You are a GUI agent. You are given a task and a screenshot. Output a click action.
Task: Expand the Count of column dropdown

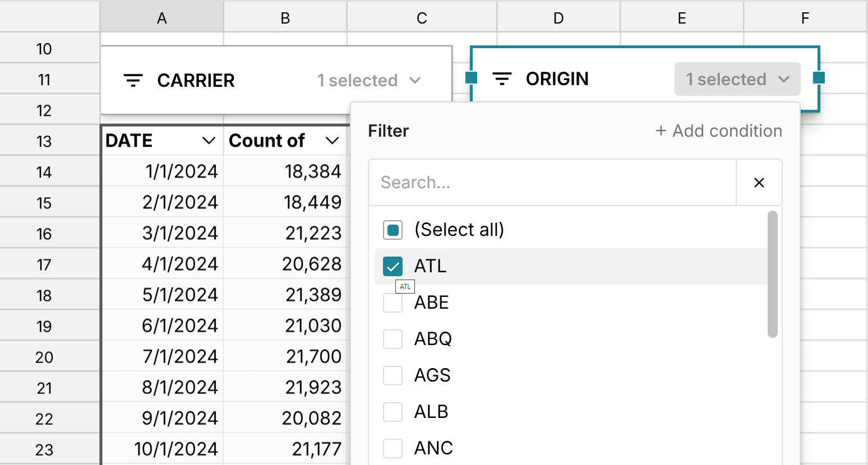[332, 141]
